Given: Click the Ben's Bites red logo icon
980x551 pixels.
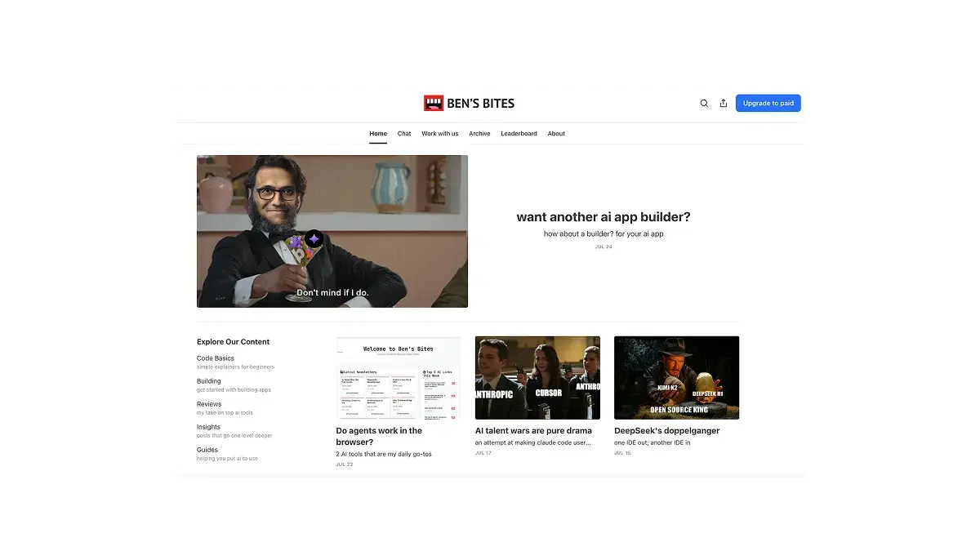Looking at the screenshot, I should (433, 103).
